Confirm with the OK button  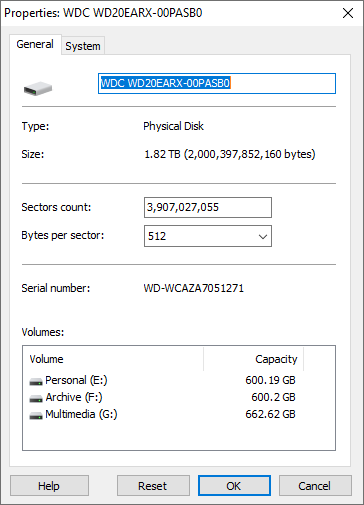(x=234, y=486)
